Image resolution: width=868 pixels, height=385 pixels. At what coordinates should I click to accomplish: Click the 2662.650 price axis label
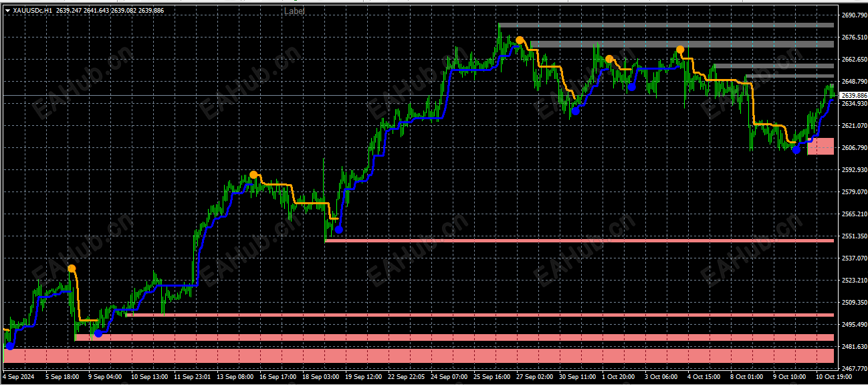click(854, 59)
